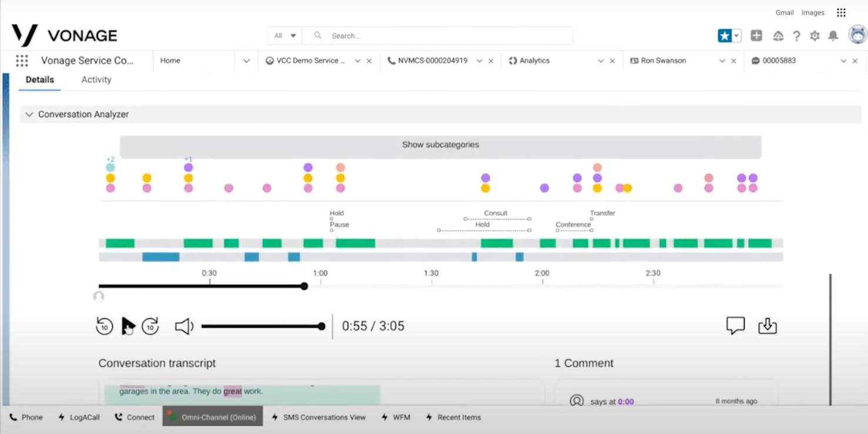
Task: Open the SMS Conversations View utility
Action: tap(319, 418)
